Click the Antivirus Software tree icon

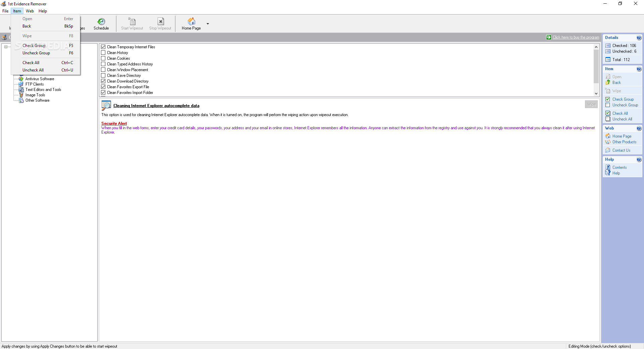(x=21, y=79)
